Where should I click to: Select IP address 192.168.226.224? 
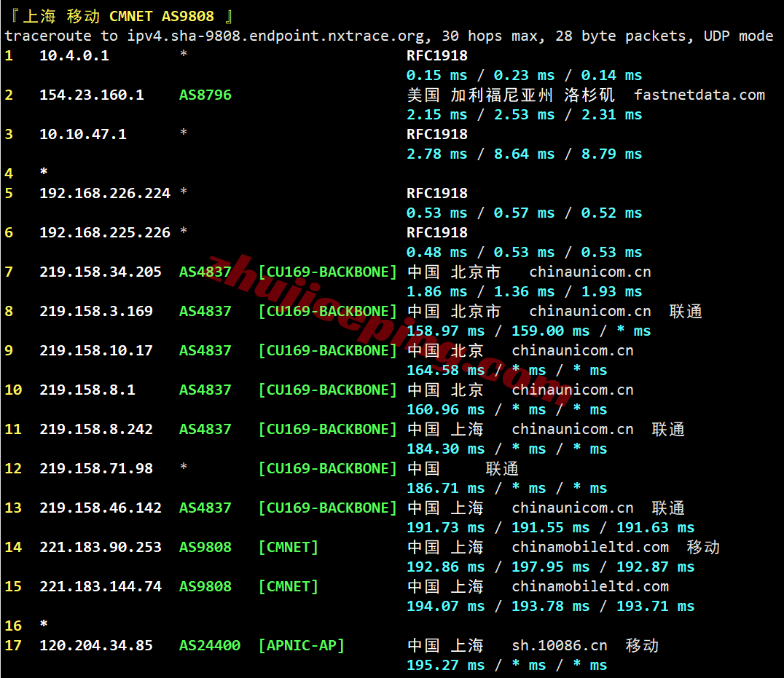coord(105,194)
